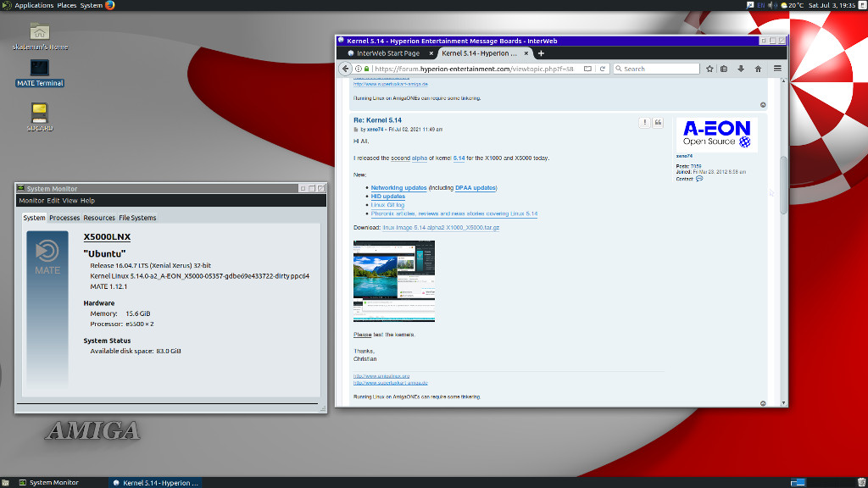
Task: Click the browser address bar URL
Action: [x=474, y=69]
